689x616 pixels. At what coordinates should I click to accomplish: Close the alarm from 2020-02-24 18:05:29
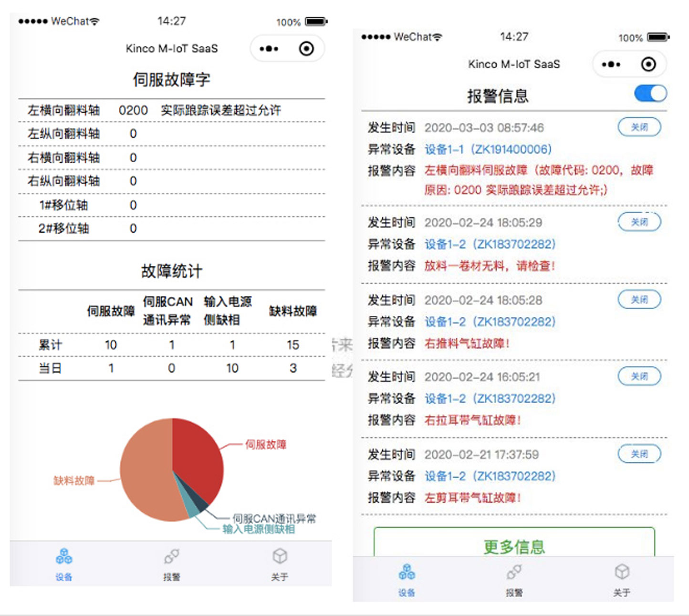[639, 222]
